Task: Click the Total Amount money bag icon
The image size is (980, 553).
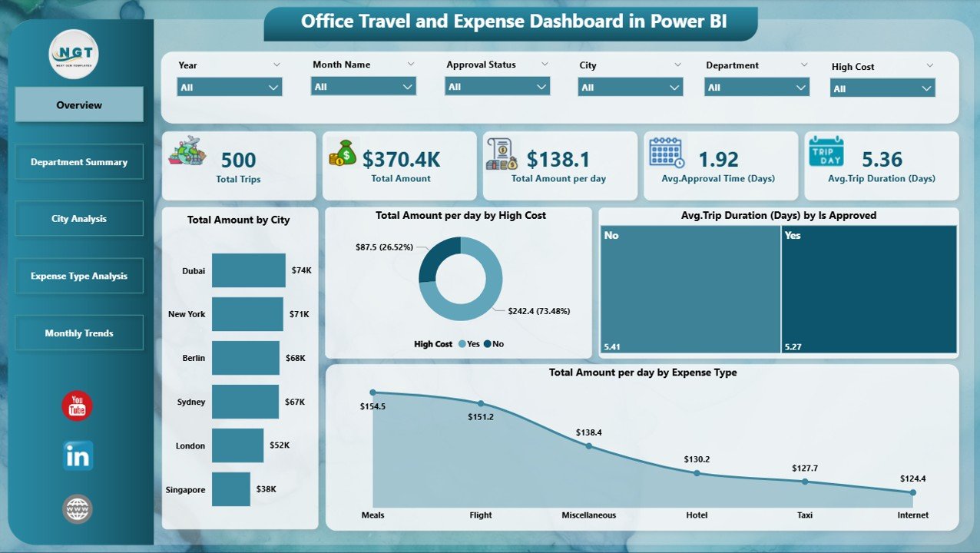Action: coord(343,152)
